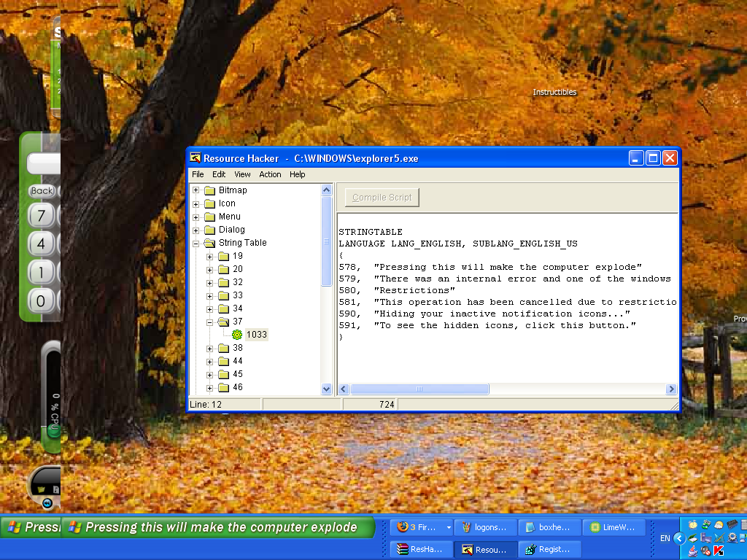Screen dimensions: 747x560
Task: Click the Dialog folder icon
Action: 210,230
